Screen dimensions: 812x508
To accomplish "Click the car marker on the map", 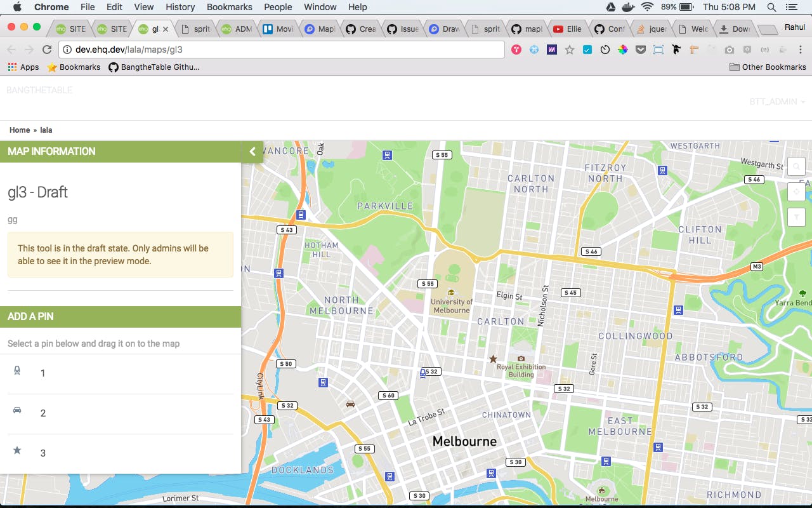I will pos(350,403).
